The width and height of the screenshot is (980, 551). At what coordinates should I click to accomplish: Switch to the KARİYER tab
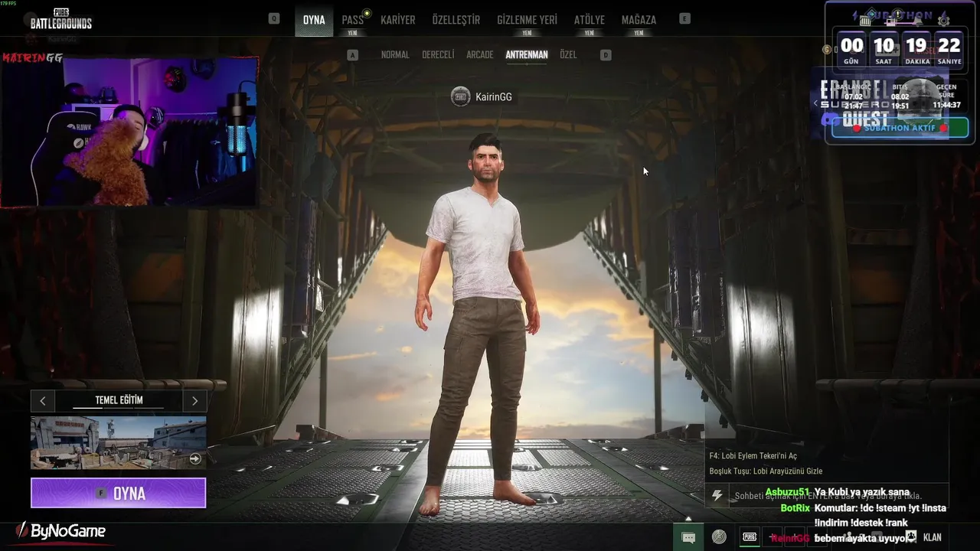(398, 20)
